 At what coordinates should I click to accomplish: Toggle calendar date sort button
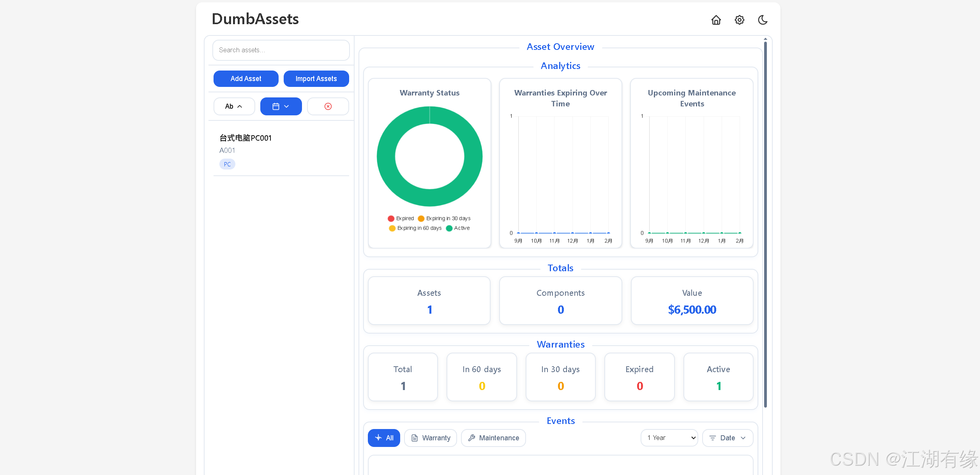pos(281,106)
